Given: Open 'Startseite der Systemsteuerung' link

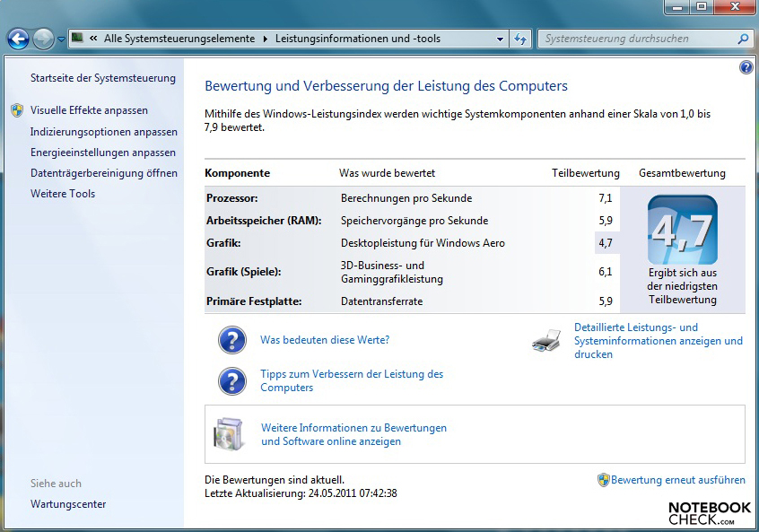Looking at the screenshot, I should (x=103, y=78).
